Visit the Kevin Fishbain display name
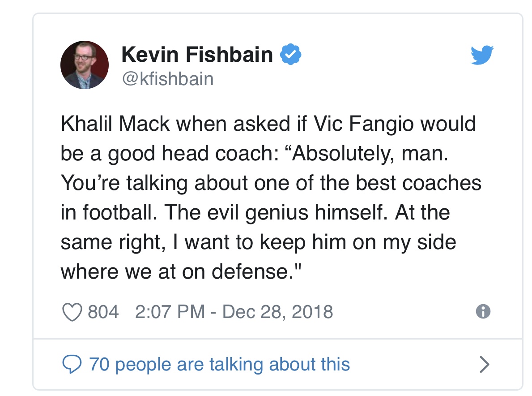The image size is (532, 396). [x=197, y=55]
